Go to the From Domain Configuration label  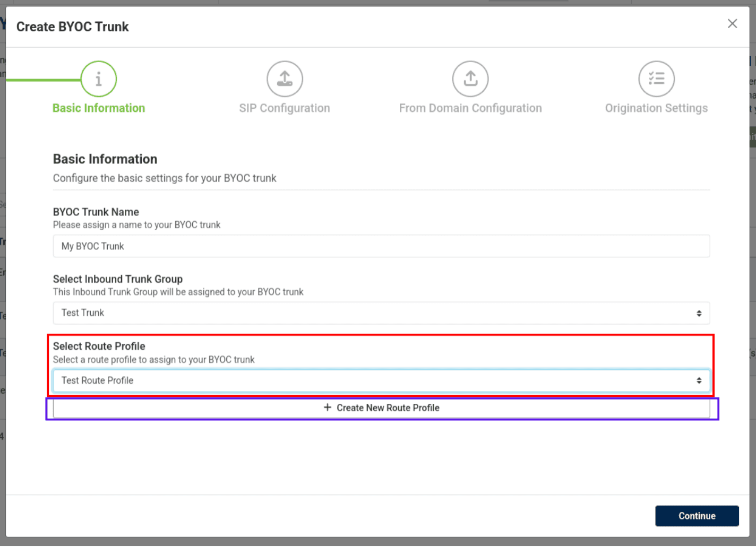pos(470,108)
